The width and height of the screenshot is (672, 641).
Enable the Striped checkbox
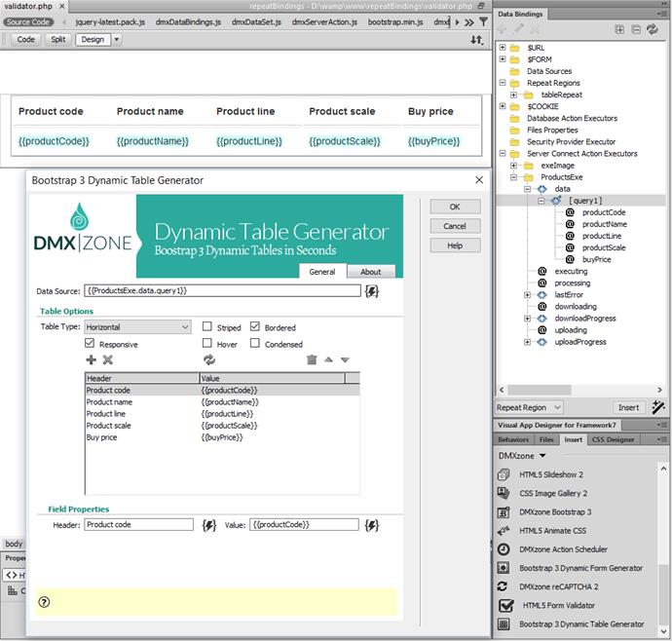tap(207, 326)
